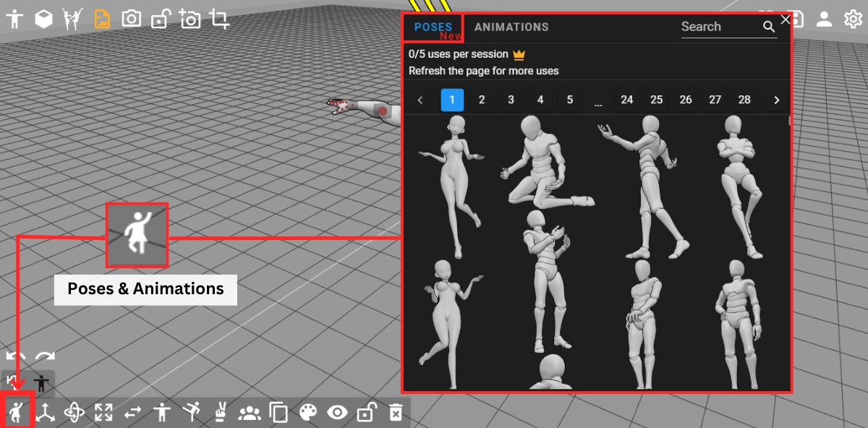Select the scale tool

(x=103, y=412)
